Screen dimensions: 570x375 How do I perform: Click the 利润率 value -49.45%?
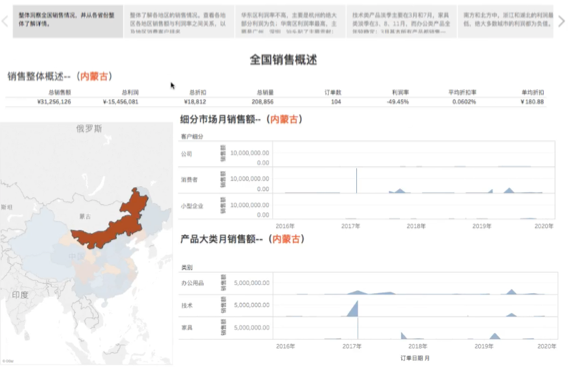(398, 102)
